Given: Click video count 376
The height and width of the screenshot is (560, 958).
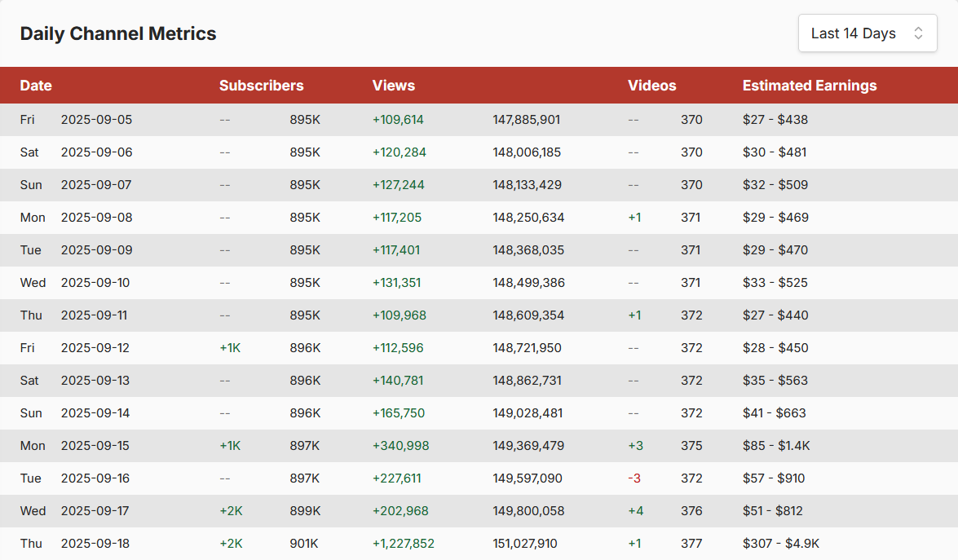Looking at the screenshot, I should (691, 510).
